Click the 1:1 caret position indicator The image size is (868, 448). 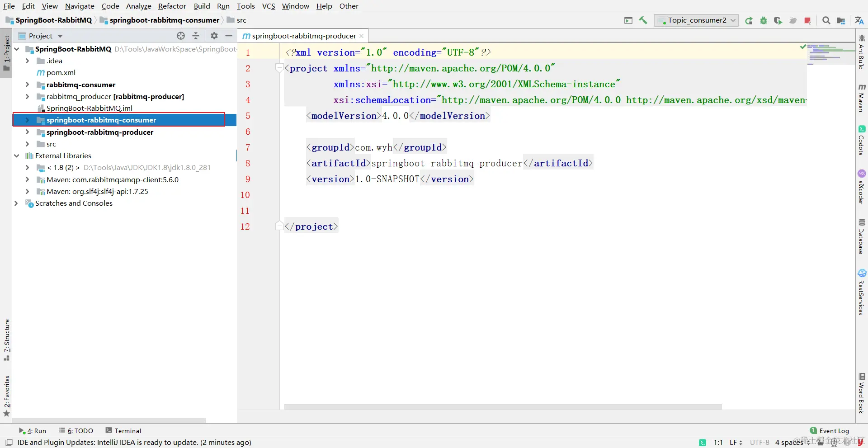[x=718, y=443]
